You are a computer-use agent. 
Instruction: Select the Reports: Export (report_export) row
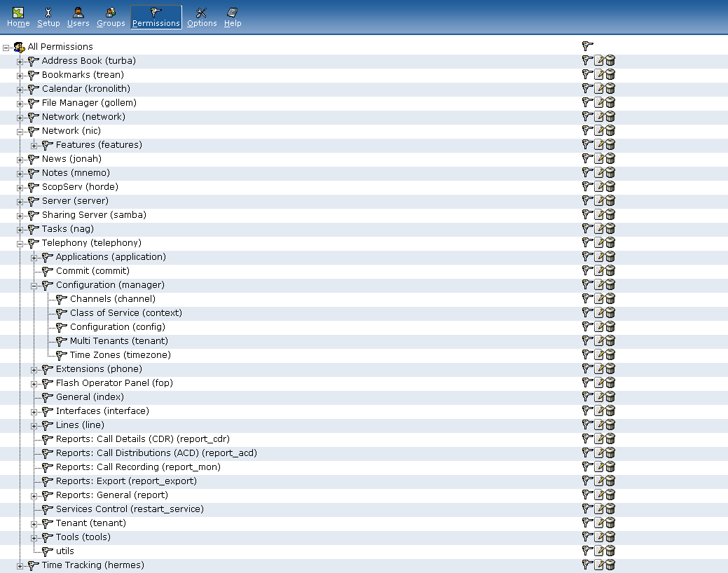(x=364, y=481)
